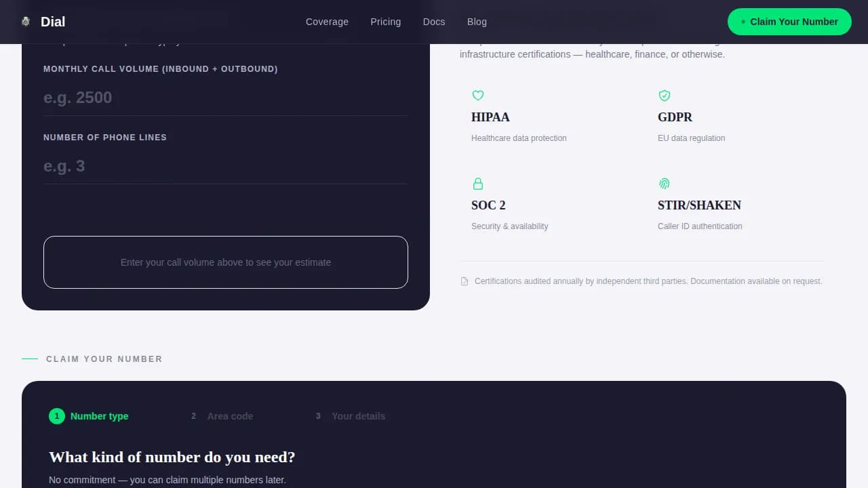Viewport: 868px width, 488px height.
Task: Click the HIPAA heading
Action: tap(490, 117)
